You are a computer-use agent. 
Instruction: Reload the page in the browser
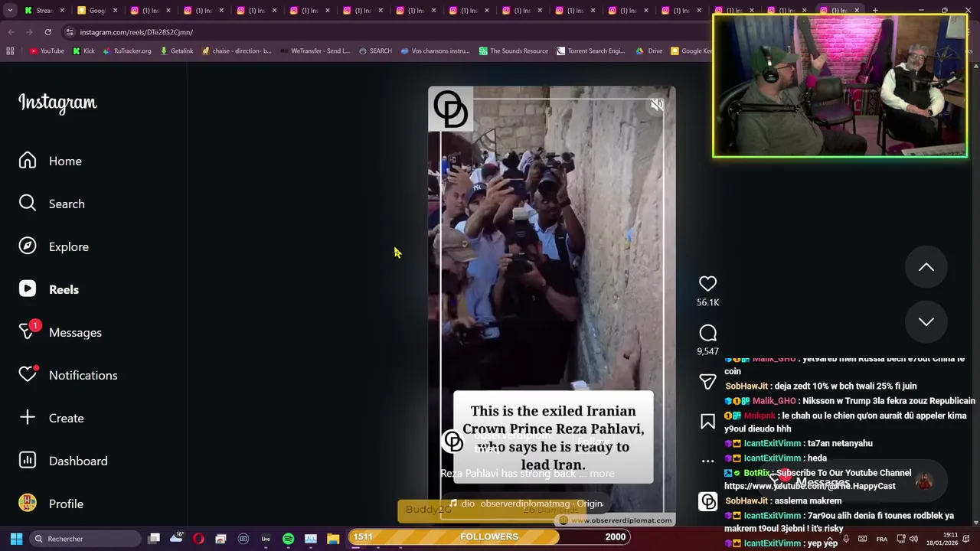[47, 32]
